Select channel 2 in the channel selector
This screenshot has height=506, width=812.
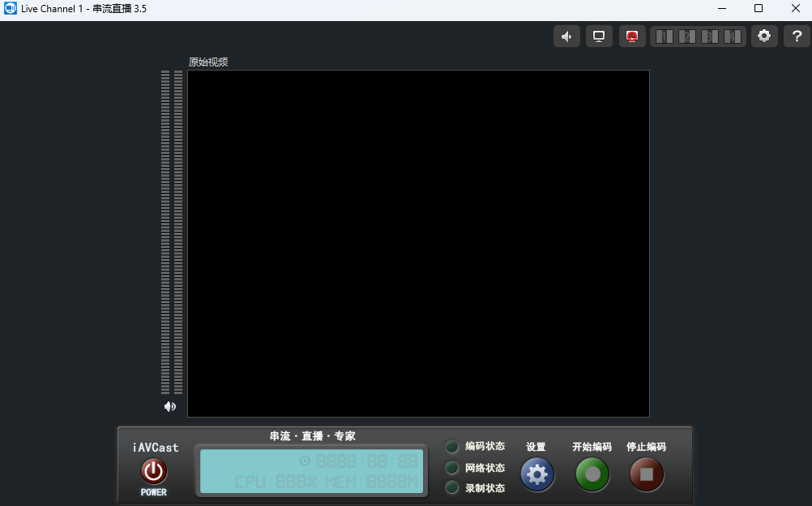click(x=687, y=36)
